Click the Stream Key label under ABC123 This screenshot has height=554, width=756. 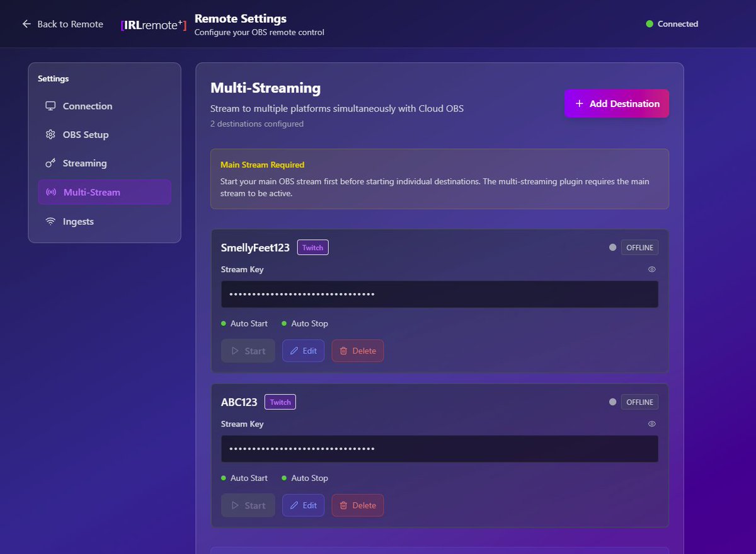243,424
